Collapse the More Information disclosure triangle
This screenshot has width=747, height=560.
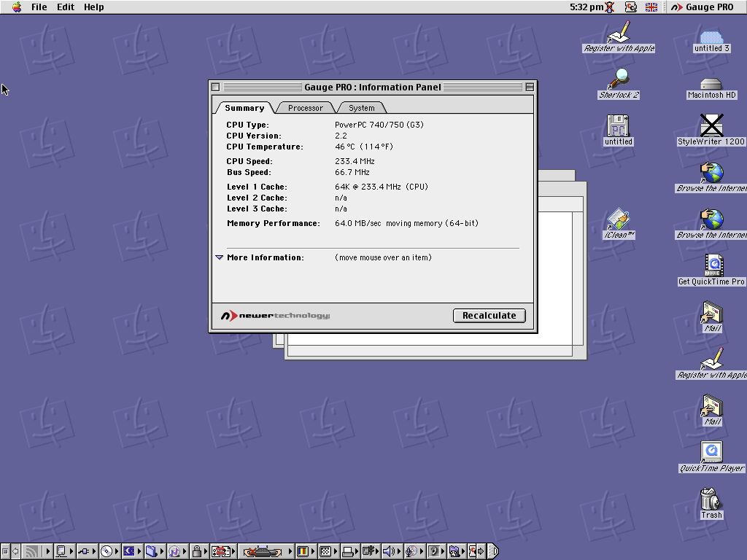click(219, 257)
